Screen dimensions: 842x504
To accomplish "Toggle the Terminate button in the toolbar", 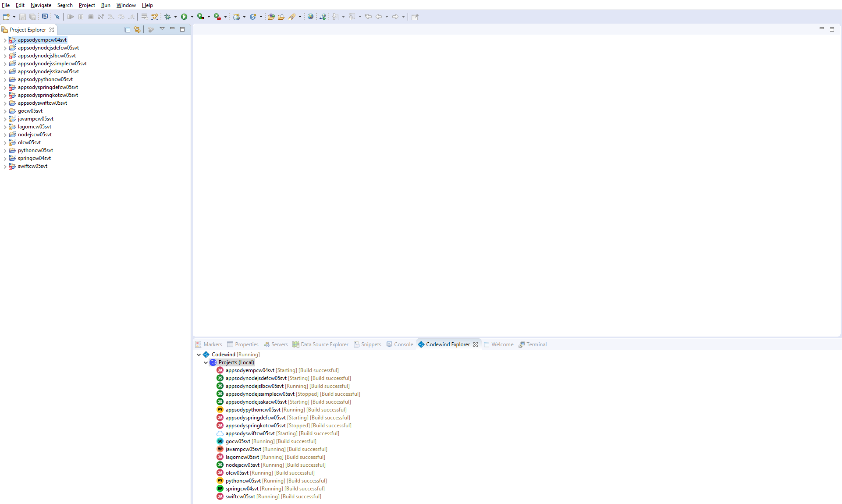I will (x=91, y=17).
